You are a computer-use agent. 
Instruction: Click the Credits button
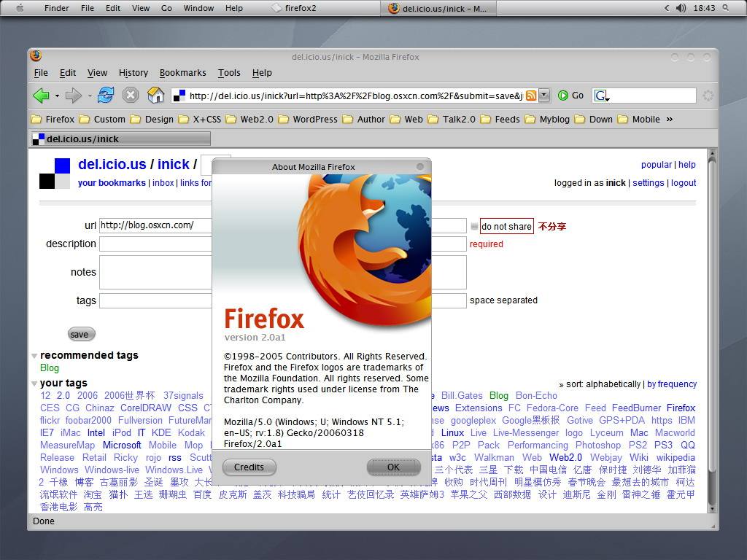coord(249,467)
